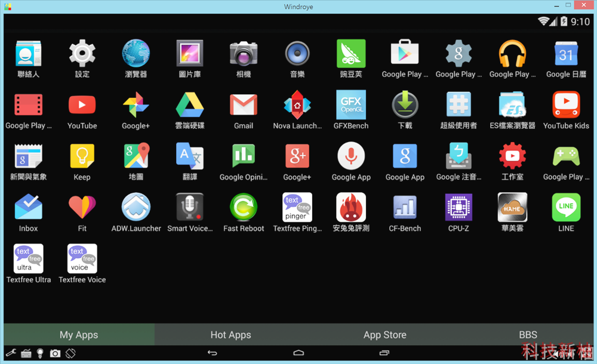The height and width of the screenshot is (364, 597).
Task: Open Google Play Movies film icon
Action: pos(28,105)
